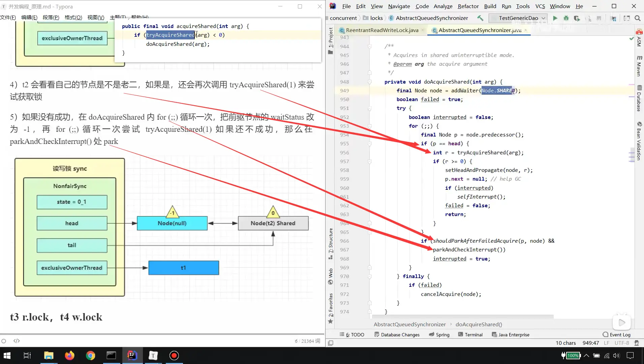Open the Database Changes tool window
This screenshot has height=364, width=644.
pyautogui.click(x=397, y=334)
